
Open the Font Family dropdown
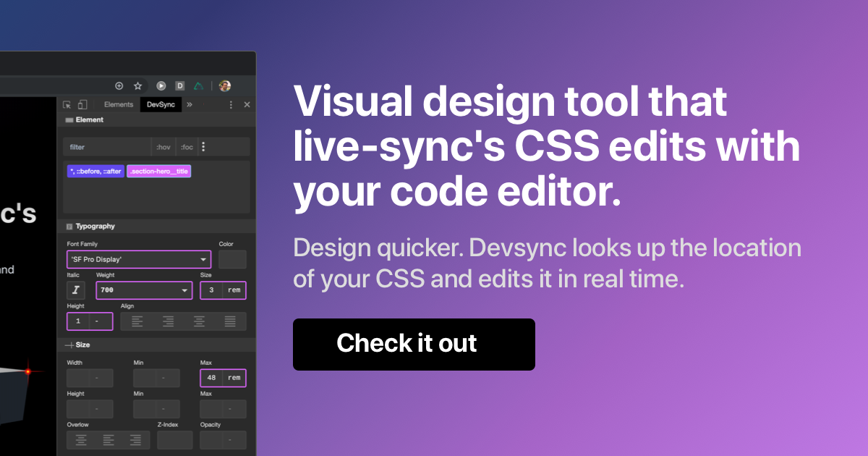click(x=139, y=259)
